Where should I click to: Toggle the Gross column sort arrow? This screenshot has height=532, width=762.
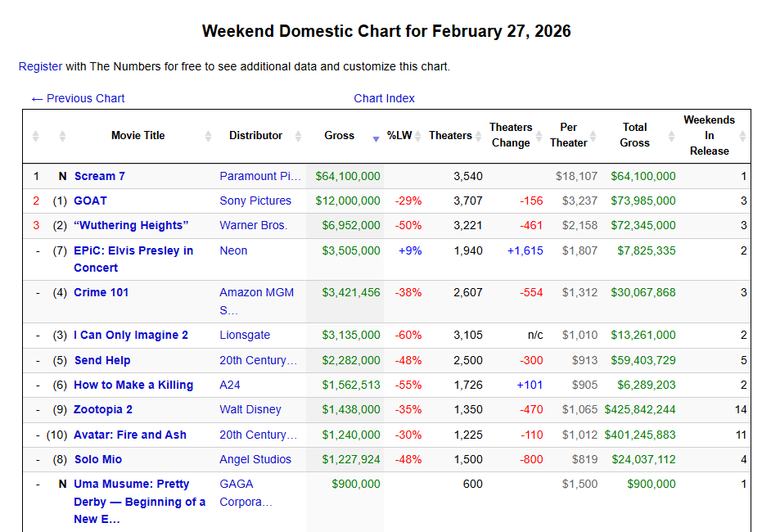376,139
